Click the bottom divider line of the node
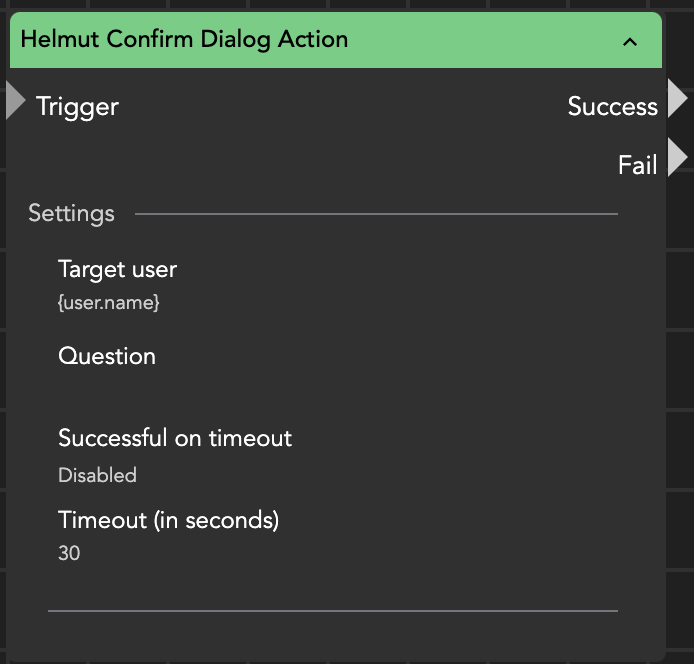The image size is (694, 664). tap(333, 609)
